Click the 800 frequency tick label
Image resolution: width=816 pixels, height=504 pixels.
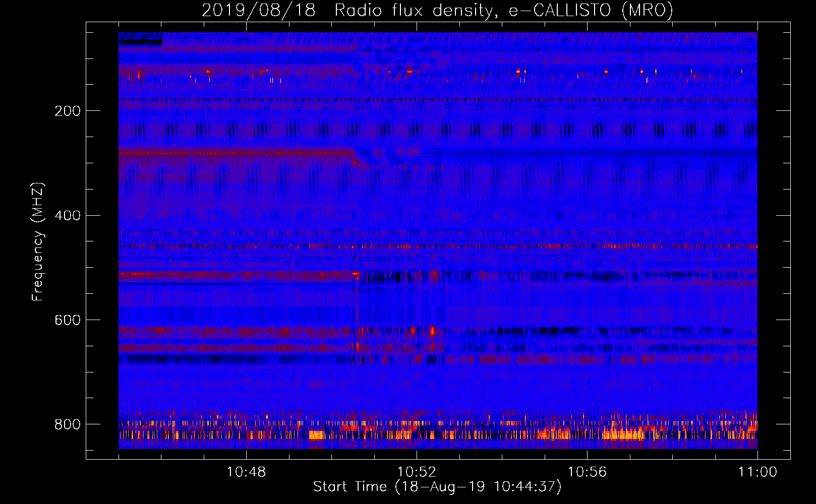click(68, 424)
